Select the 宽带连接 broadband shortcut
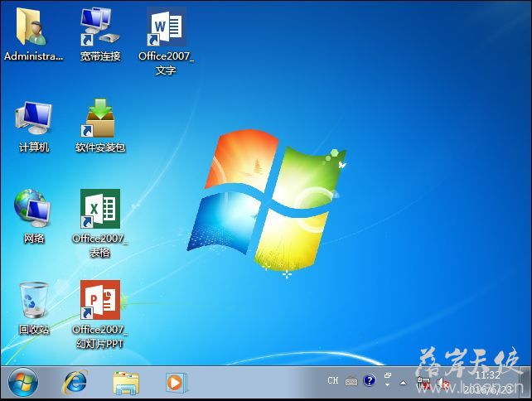 [100, 34]
